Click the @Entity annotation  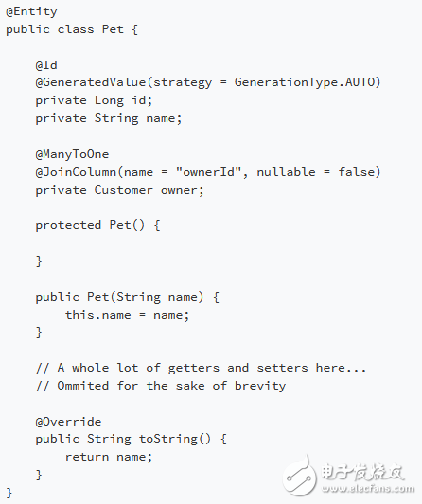(x=31, y=12)
